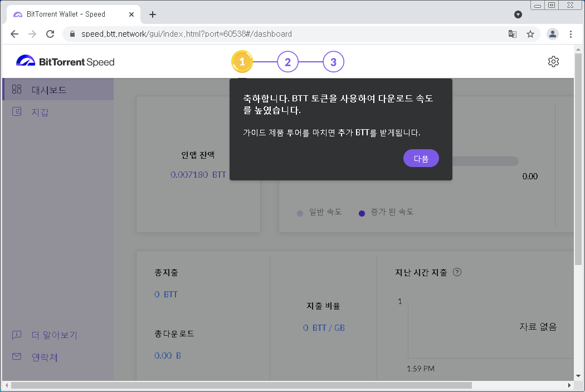Click the 0.00 B total download value
Screen dimensions: 585x392
click(x=168, y=355)
